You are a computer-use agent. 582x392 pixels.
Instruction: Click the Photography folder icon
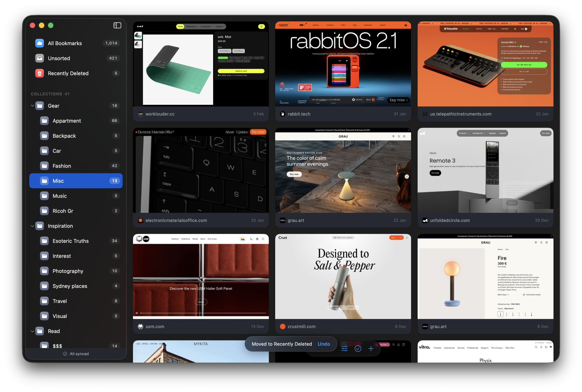(x=44, y=271)
